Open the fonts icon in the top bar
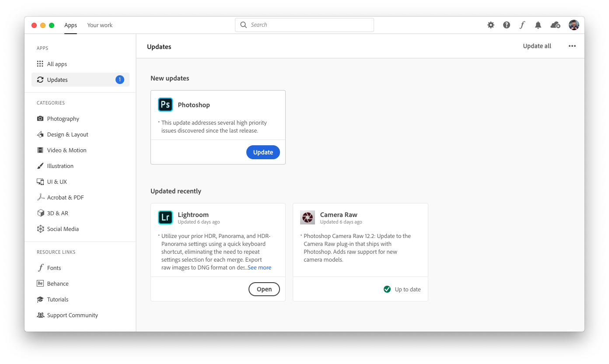The image size is (609, 364). [522, 25]
